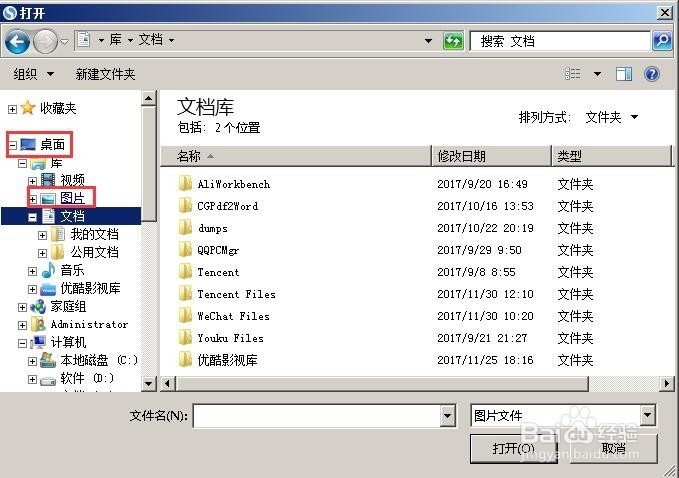Image resolution: width=679 pixels, height=478 pixels.
Task: Click the 计算机 computer icon
Action: coord(38,342)
